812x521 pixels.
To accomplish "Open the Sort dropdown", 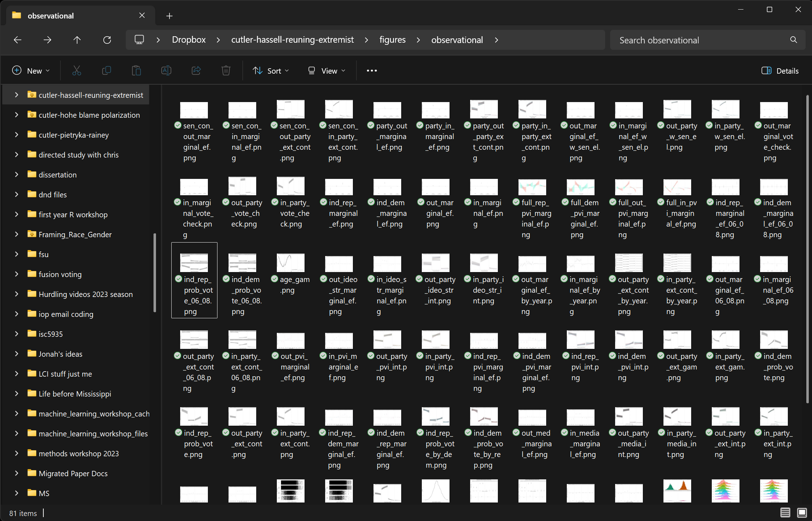I will click(271, 71).
